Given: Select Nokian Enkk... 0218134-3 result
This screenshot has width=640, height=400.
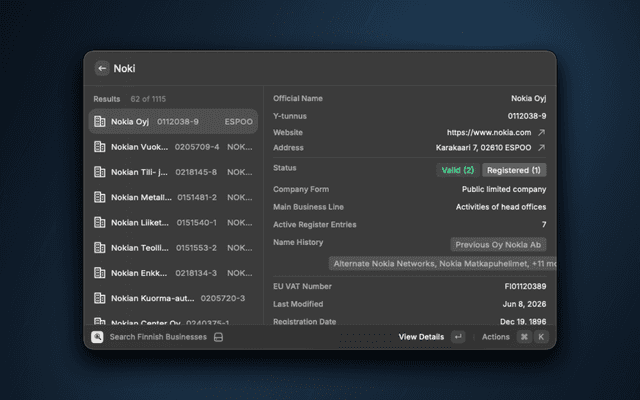Looking at the screenshot, I should point(173,273).
